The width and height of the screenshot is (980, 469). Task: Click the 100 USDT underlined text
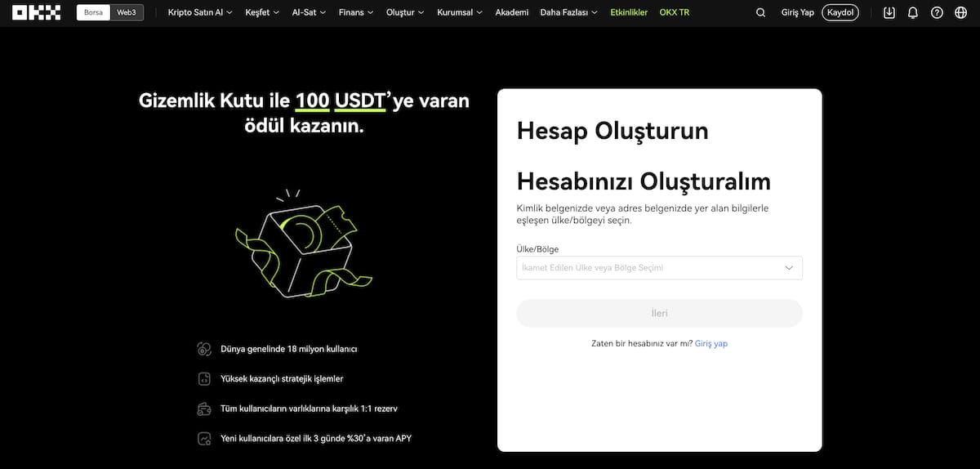pyautogui.click(x=340, y=101)
